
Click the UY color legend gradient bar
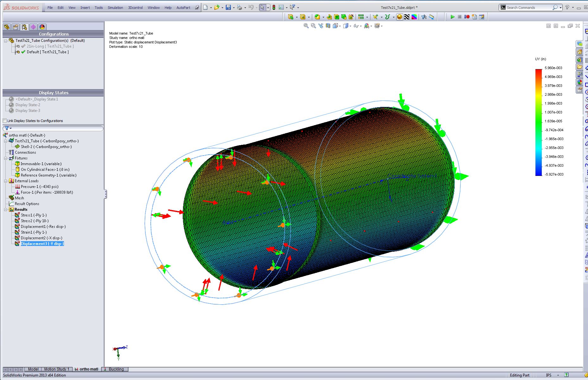539,122
